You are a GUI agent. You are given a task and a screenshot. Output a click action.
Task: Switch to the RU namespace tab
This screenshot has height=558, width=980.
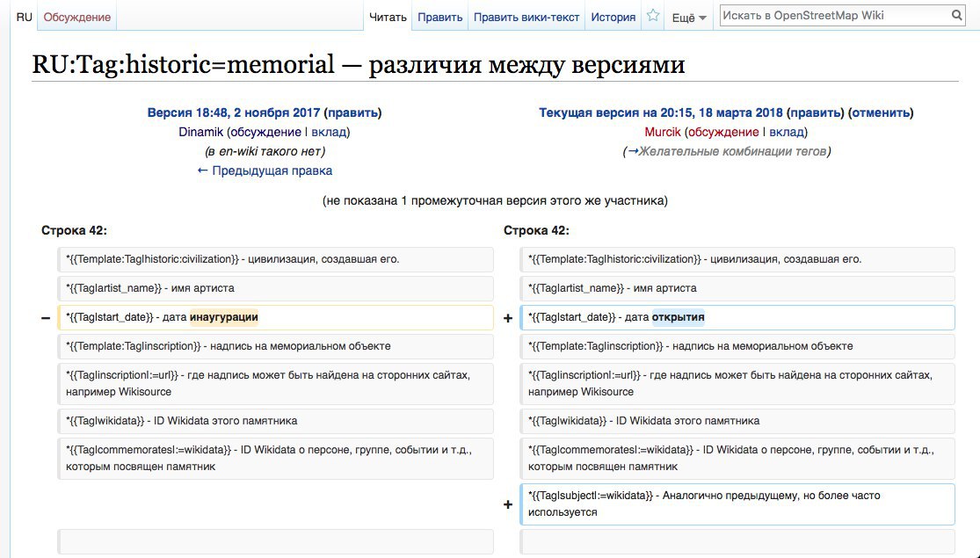pyautogui.click(x=25, y=17)
